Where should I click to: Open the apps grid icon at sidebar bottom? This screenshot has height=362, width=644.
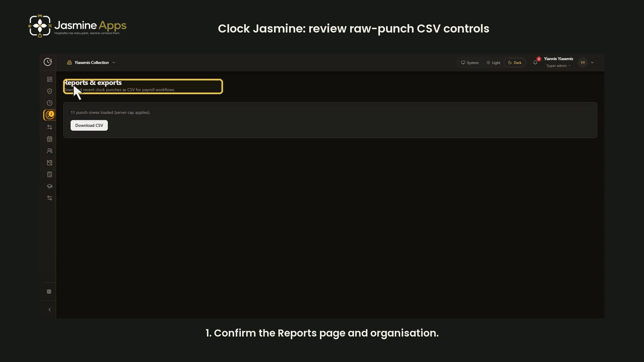coord(49,292)
